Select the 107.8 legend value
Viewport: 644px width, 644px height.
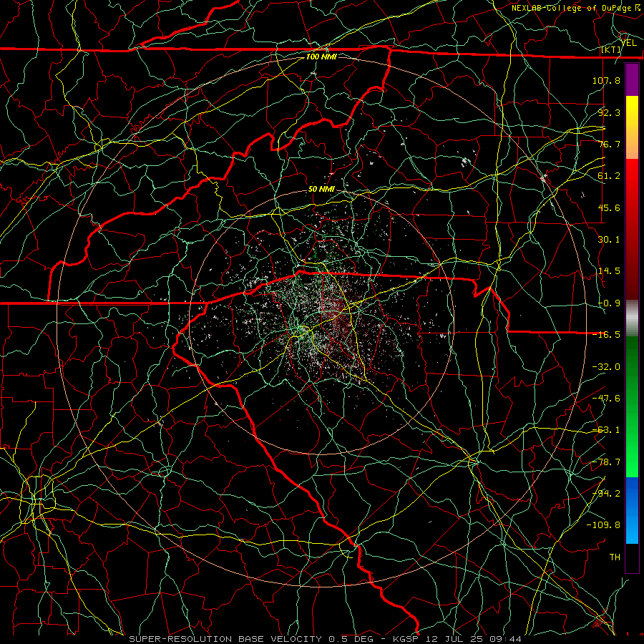click(x=606, y=80)
